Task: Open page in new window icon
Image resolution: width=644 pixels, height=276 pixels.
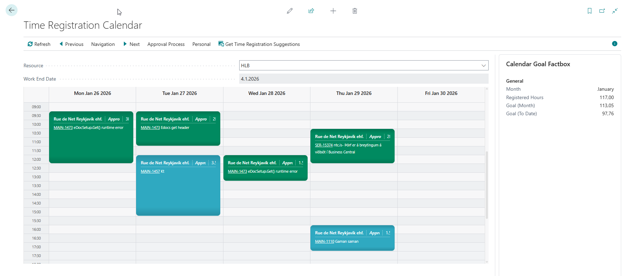Action: (x=602, y=11)
